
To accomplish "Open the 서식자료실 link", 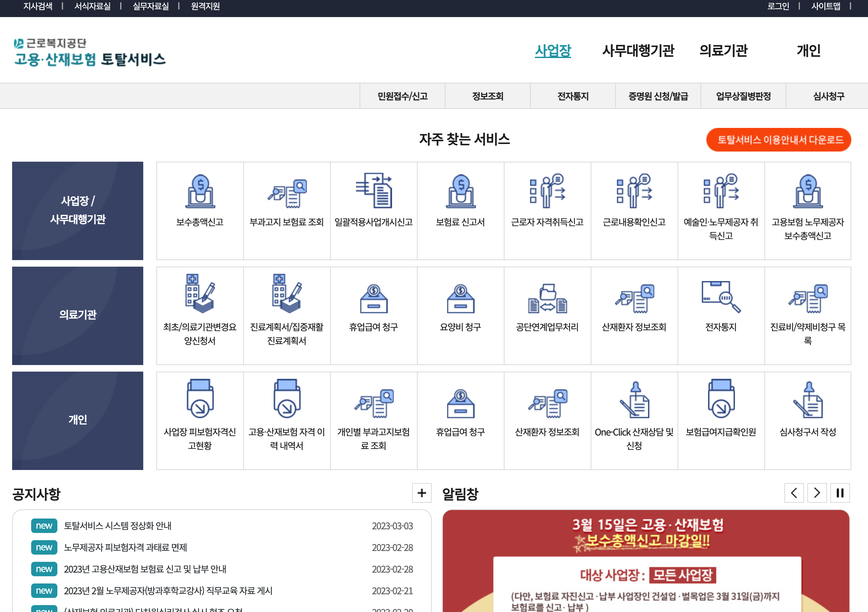I will click(93, 6).
